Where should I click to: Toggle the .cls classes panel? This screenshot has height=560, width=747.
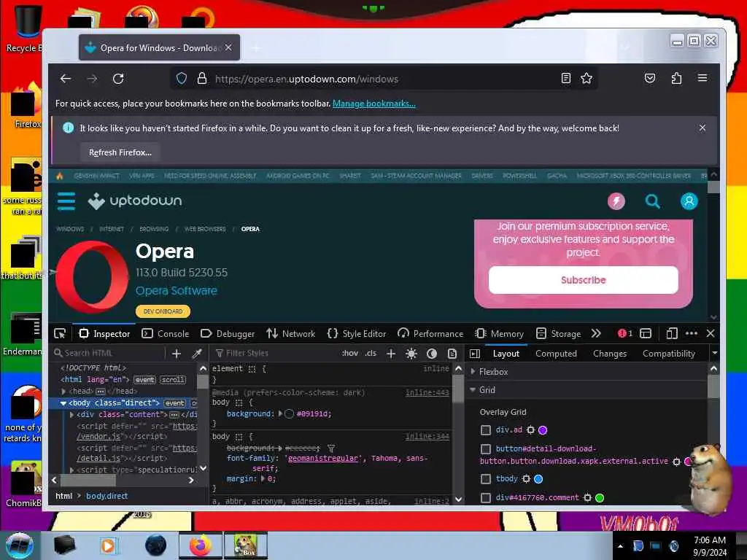coord(371,353)
